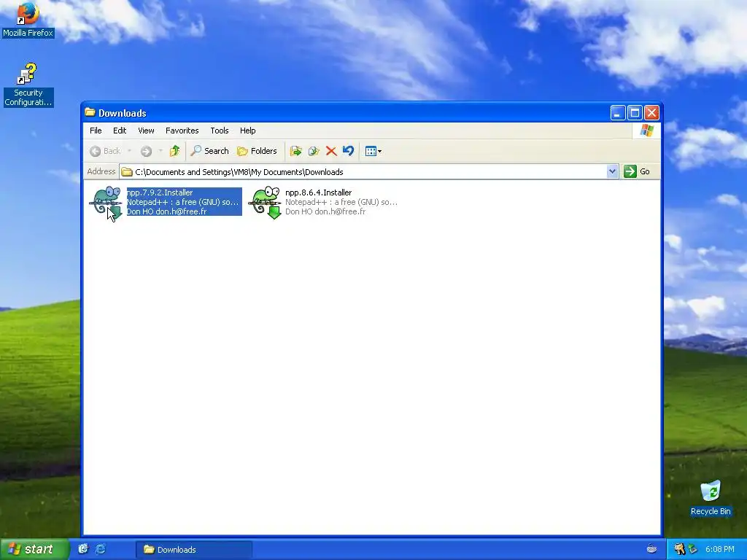Screen dimensions: 747x560
Task: Click the first system tray icon beside the clock
Action: [679, 550]
